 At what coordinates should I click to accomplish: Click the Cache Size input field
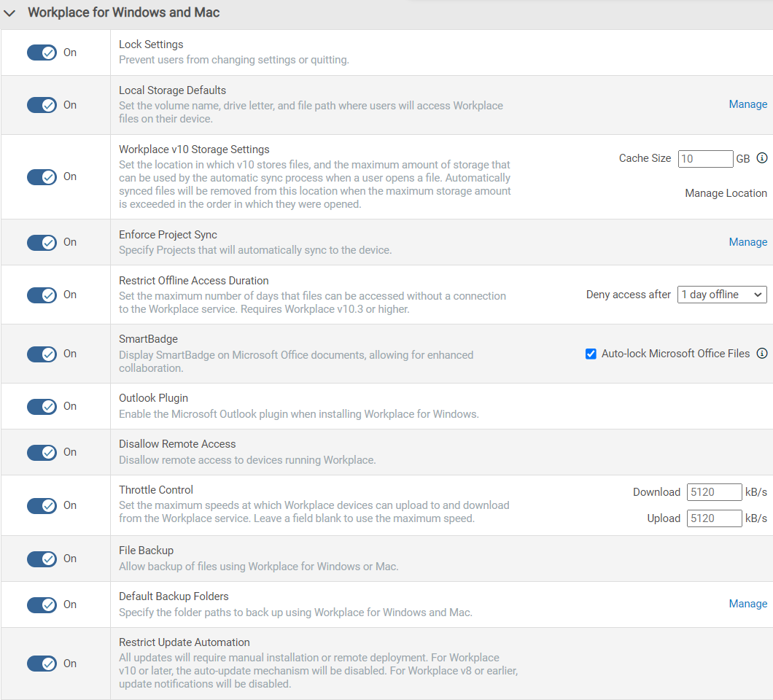pos(705,158)
